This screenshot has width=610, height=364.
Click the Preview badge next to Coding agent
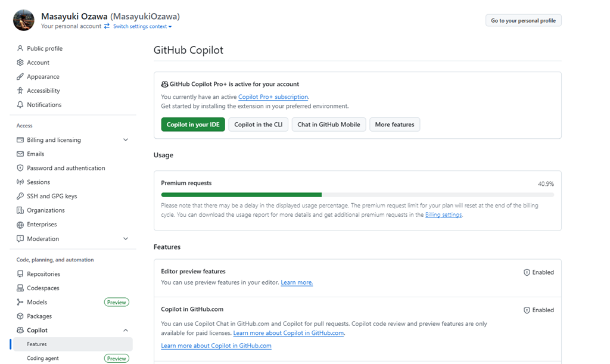[117, 359]
